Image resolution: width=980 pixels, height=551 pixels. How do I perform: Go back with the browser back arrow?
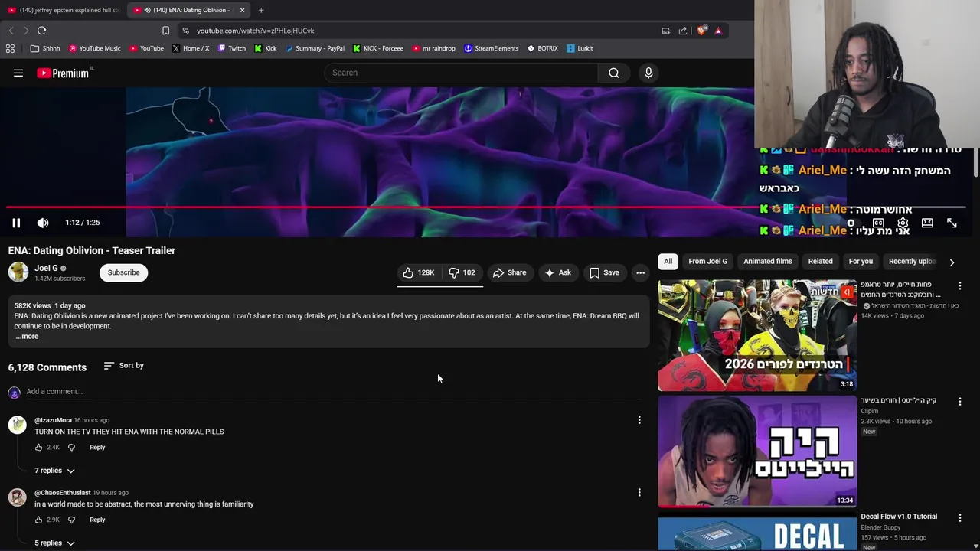tap(11, 31)
